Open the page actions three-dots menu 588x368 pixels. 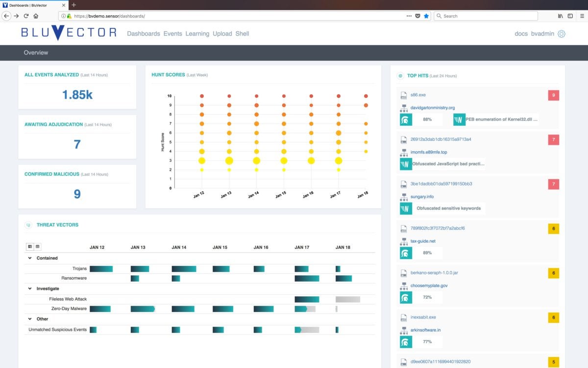point(409,16)
